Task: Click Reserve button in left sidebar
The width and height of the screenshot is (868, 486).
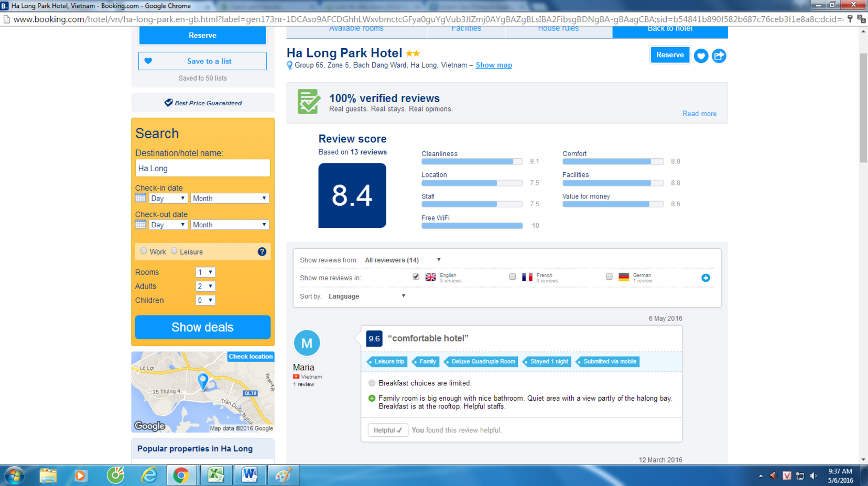Action: click(202, 35)
